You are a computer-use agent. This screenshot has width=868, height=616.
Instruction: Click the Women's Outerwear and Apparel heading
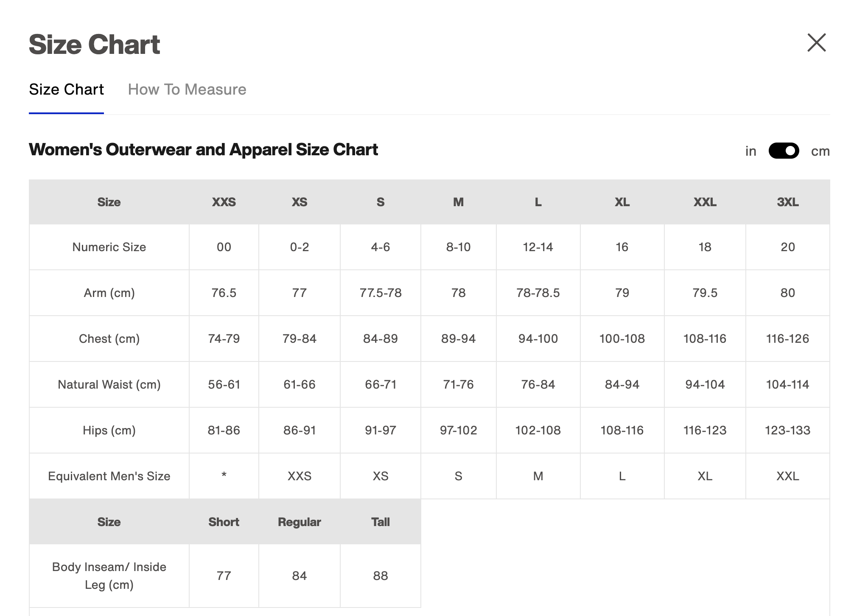tap(203, 150)
